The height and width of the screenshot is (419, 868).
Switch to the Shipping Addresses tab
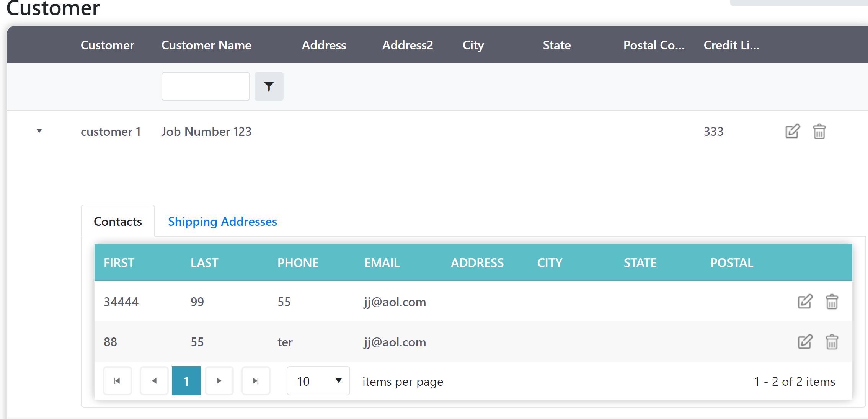click(x=222, y=222)
